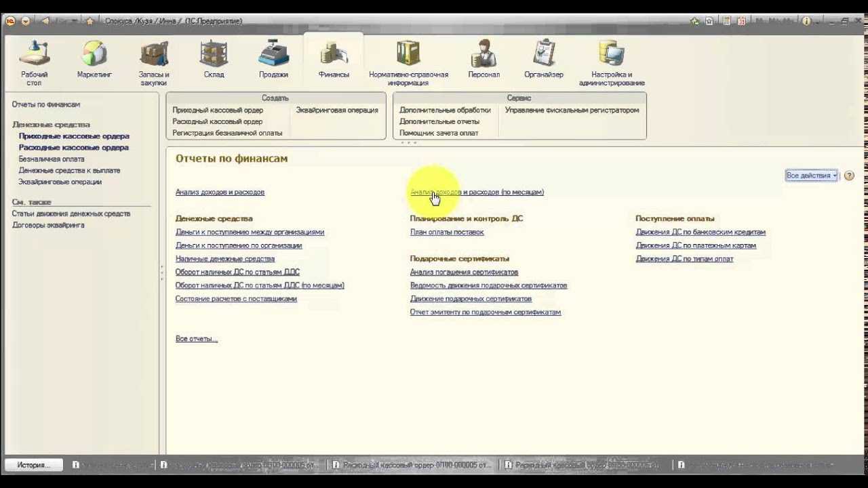
Task: Open Ведомость движения подарочных сертификатов
Action: [x=488, y=285]
